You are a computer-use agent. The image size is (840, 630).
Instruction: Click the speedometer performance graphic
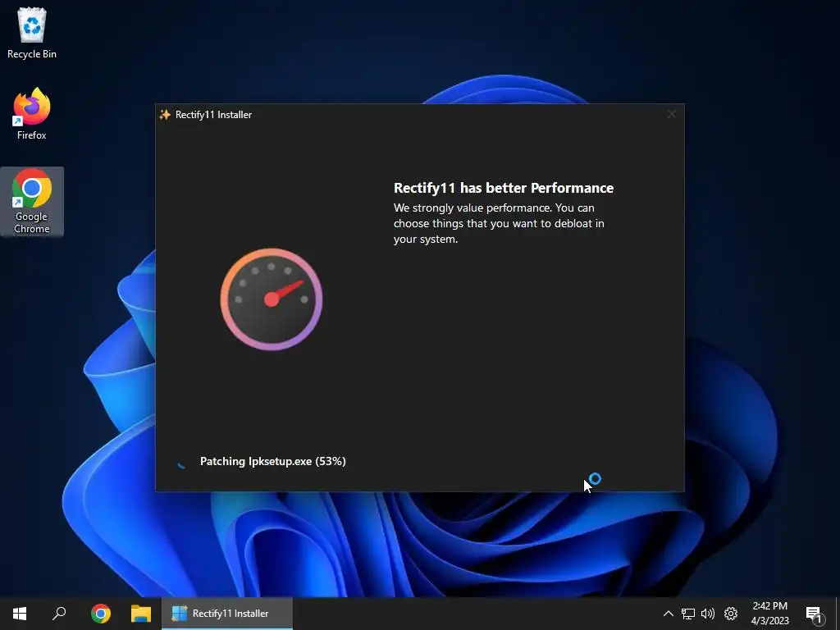pyautogui.click(x=272, y=299)
